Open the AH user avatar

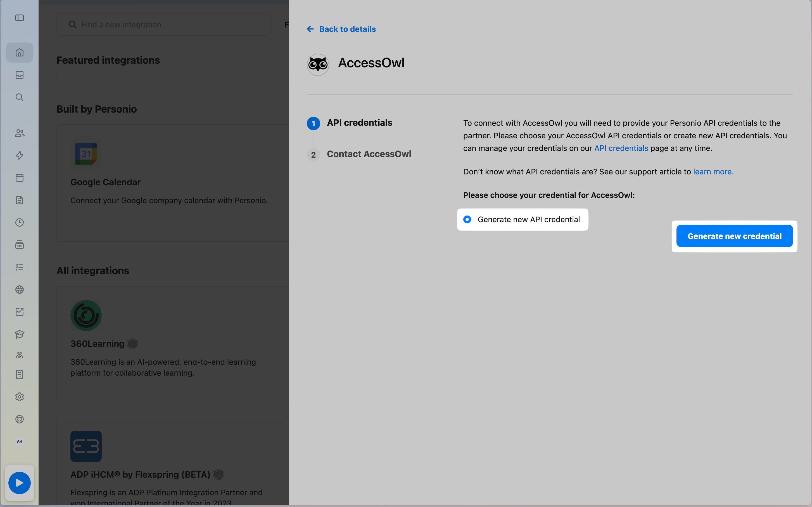tap(20, 441)
